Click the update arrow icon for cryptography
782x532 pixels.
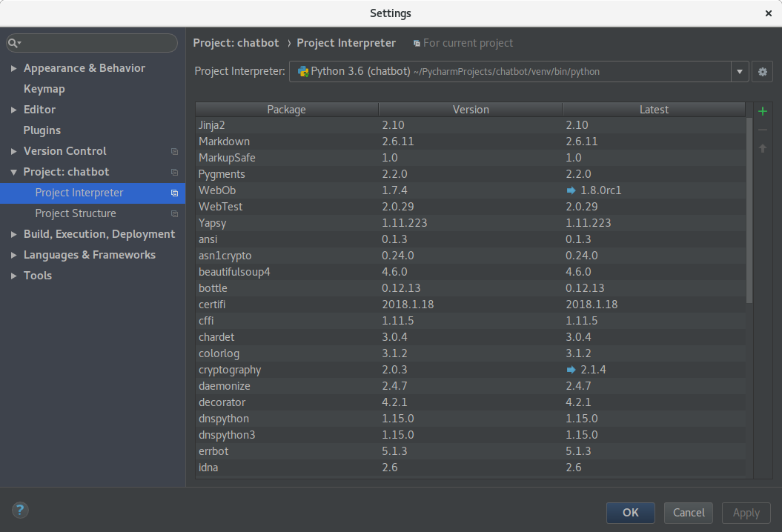(x=571, y=370)
